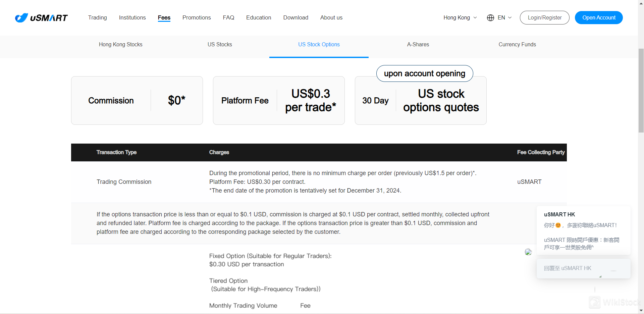This screenshot has height=314, width=644.
Task: Click the Charges column header
Action: pos(219,152)
